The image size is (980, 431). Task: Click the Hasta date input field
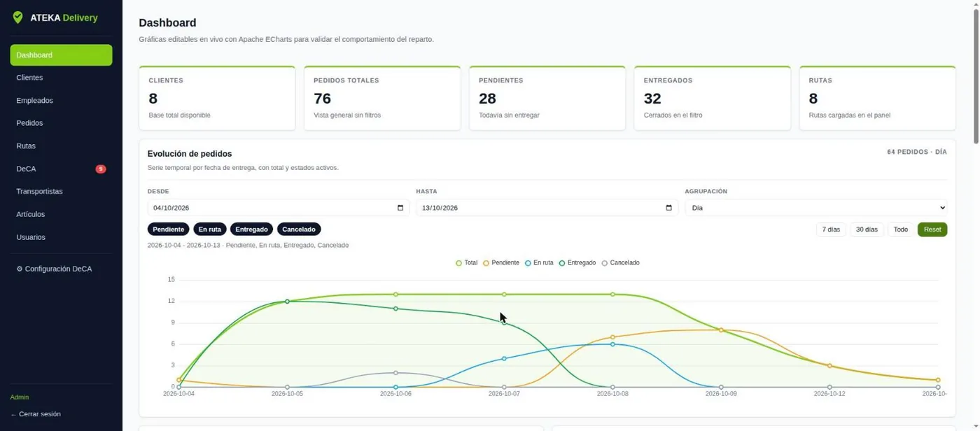(x=547, y=208)
